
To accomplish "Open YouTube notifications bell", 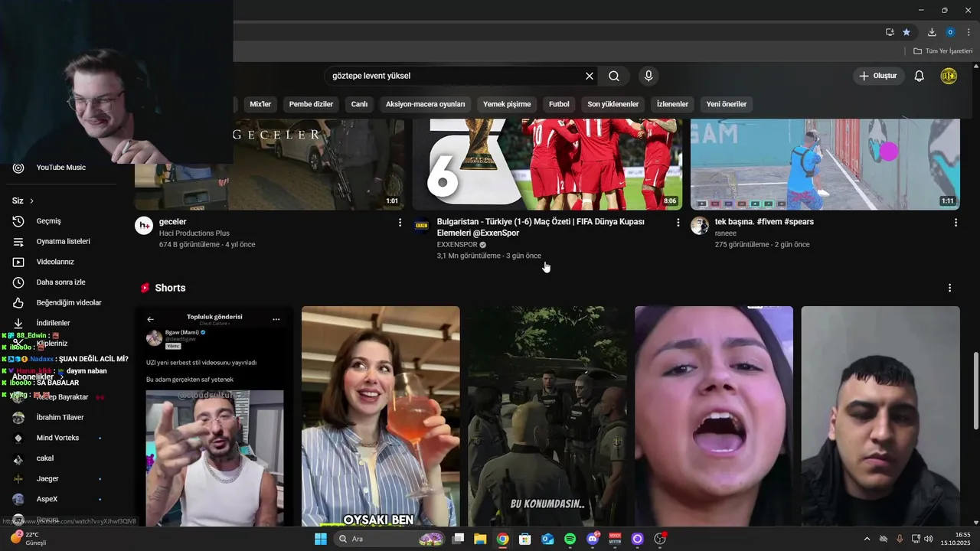I will (920, 76).
